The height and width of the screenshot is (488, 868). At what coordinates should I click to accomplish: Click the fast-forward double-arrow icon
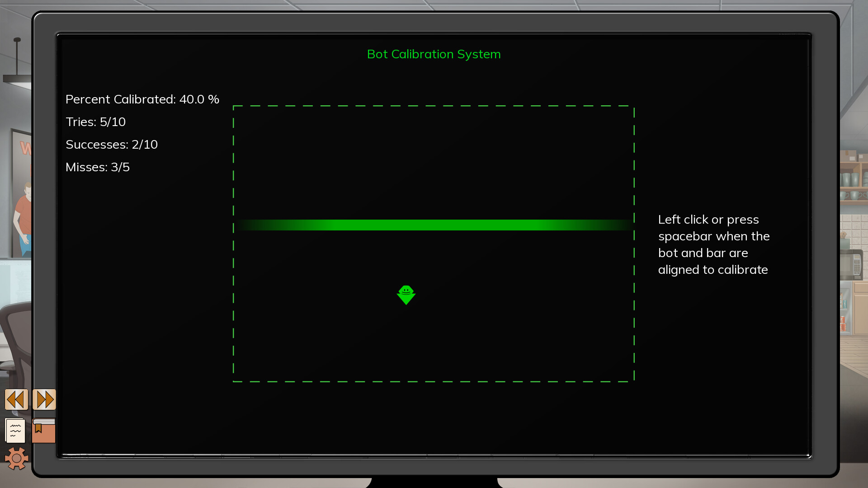[x=44, y=399]
